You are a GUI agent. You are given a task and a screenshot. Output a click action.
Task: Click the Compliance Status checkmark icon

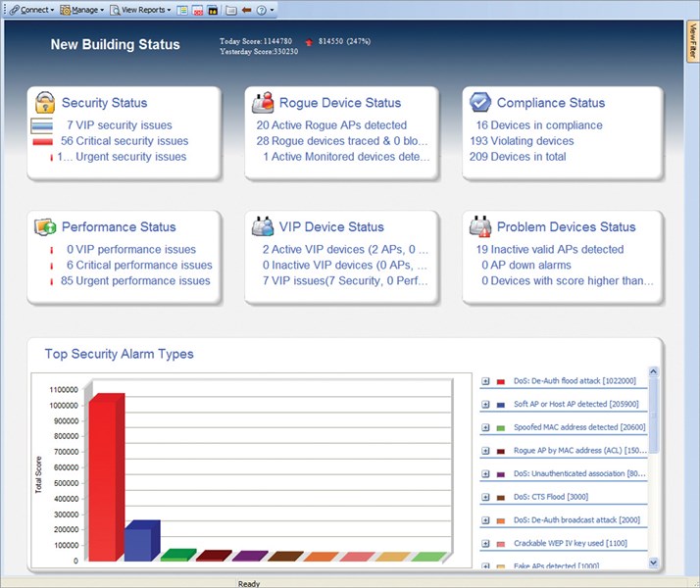tap(480, 102)
